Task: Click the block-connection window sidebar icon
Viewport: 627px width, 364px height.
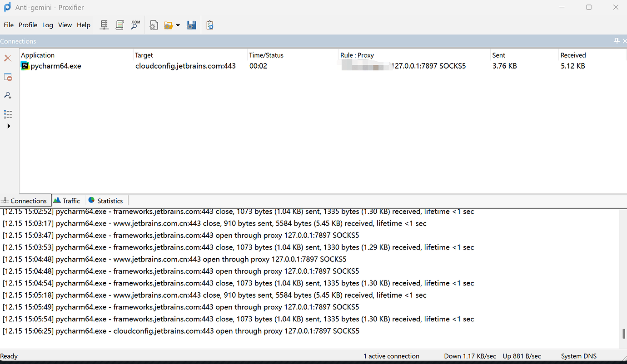Action: [8, 77]
